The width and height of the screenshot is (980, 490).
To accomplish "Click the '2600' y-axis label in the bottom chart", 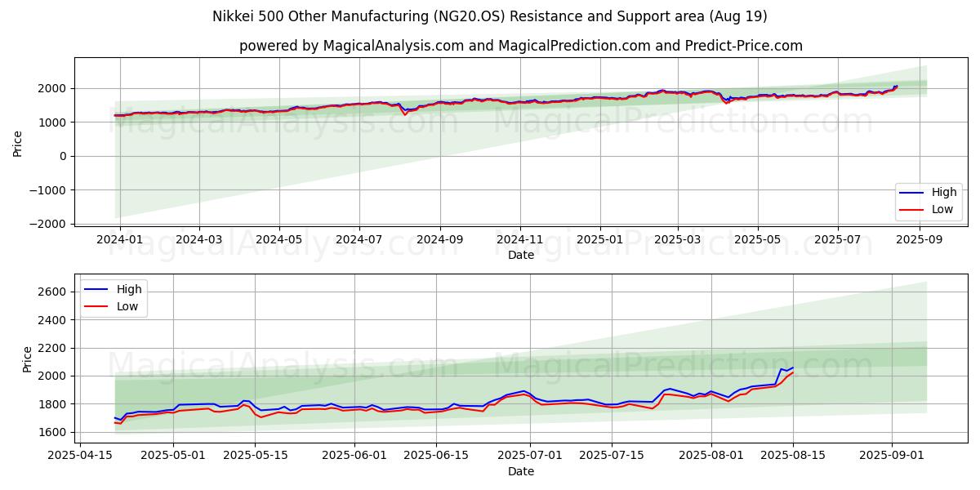I will coord(55,292).
